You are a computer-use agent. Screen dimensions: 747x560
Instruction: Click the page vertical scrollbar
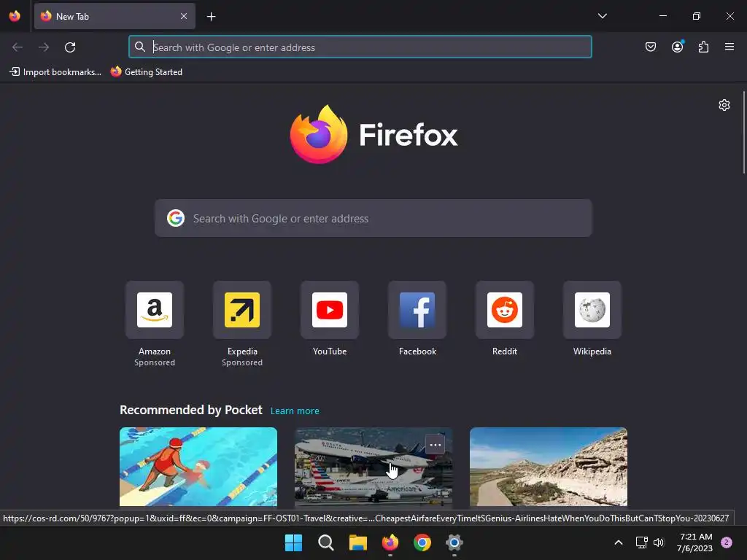coord(743,133)
